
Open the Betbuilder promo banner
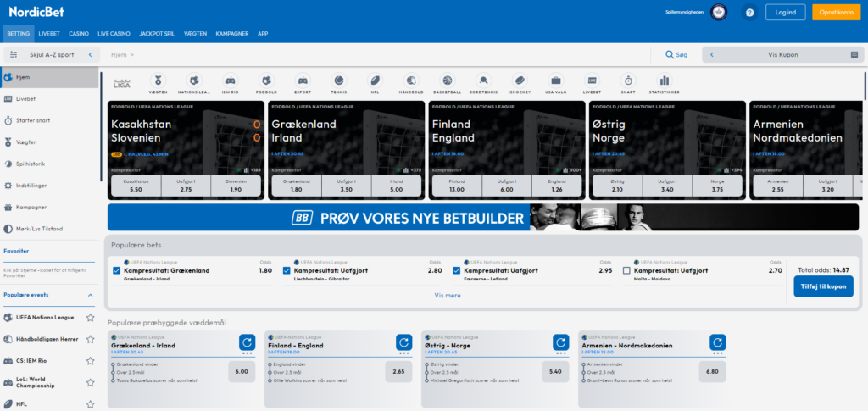tap(482, 218)
